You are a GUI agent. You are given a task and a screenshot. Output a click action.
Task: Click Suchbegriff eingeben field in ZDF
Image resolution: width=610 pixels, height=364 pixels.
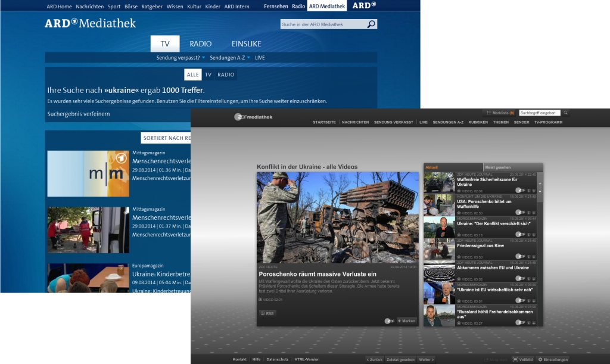click(x=540, y=113)
